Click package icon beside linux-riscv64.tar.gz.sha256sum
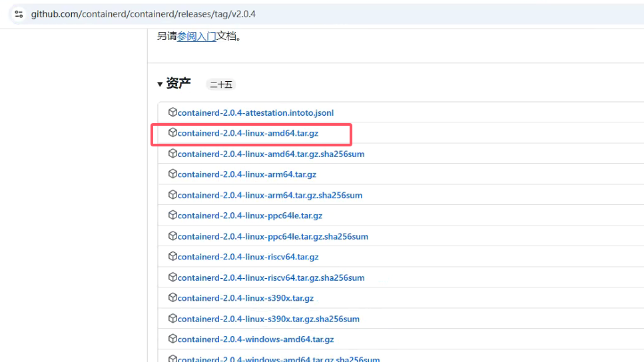 [x=172, y=277]
